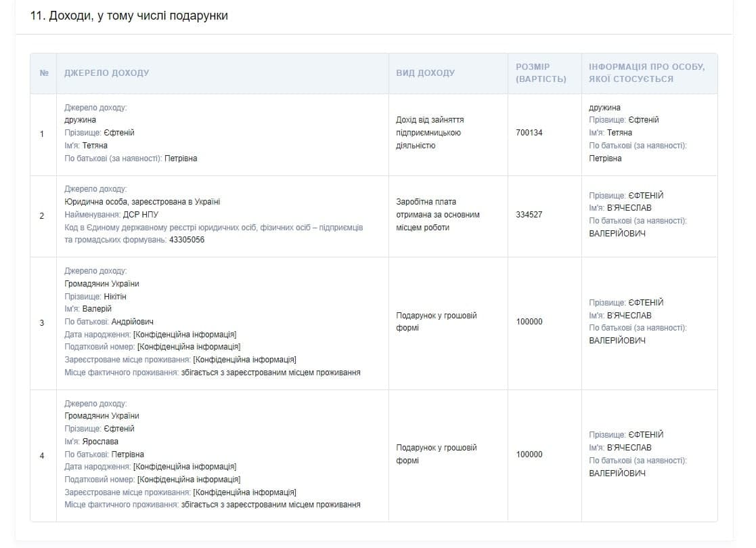This screenshot has width=756, height=548.
Task: Click "Дохід від зайняття підприємницькою діяльністю" cell
Action: point(429,133)
